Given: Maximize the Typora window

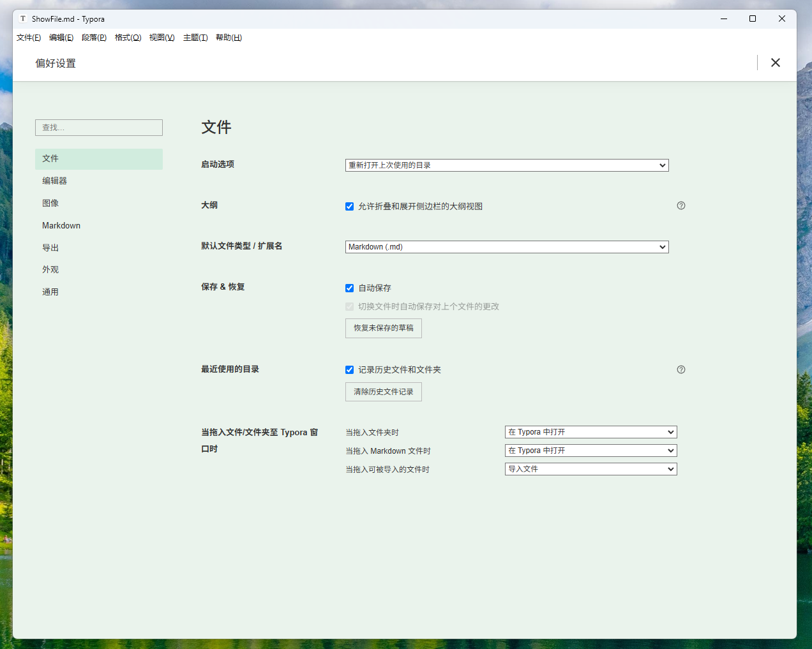Looking at the screenshot, I should 753,19.
